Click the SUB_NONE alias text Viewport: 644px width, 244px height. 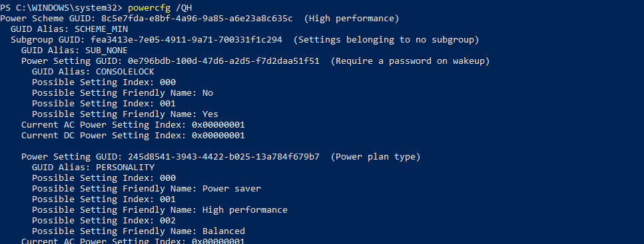(107, 51)
